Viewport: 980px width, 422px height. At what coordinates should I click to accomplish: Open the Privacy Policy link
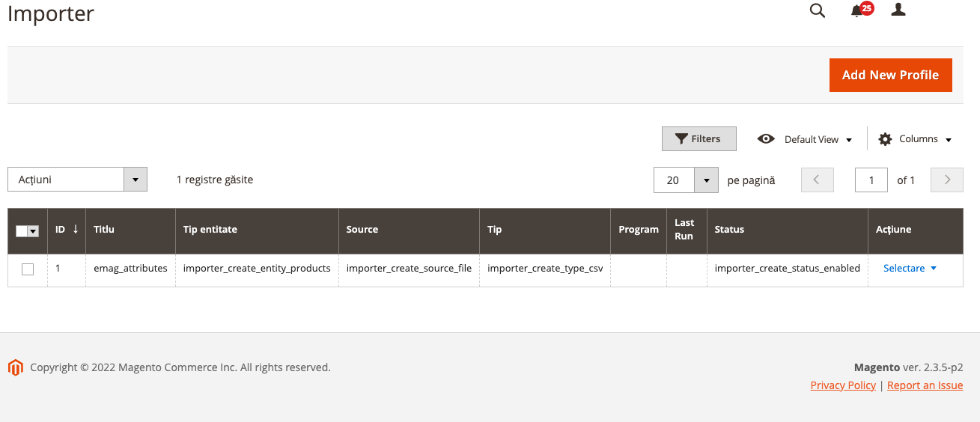click(843, 385)
